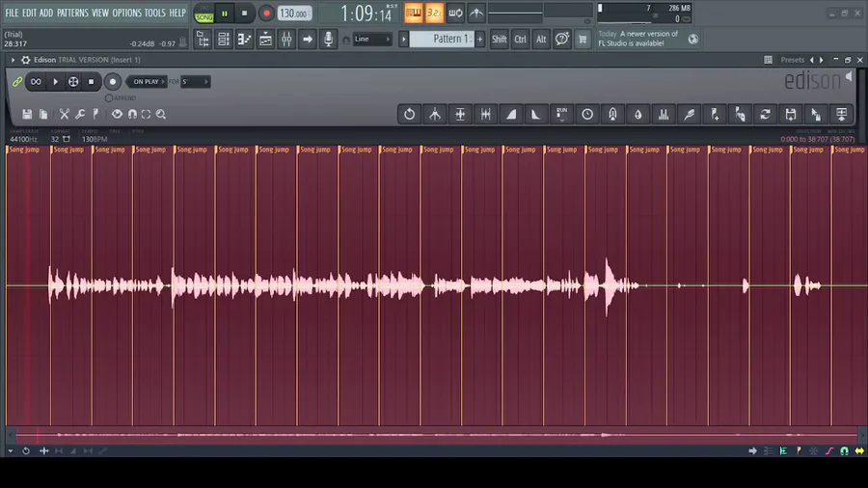Apply the fade in tool
This screenshot has height=488, width=868.
[x=511, y=114]
